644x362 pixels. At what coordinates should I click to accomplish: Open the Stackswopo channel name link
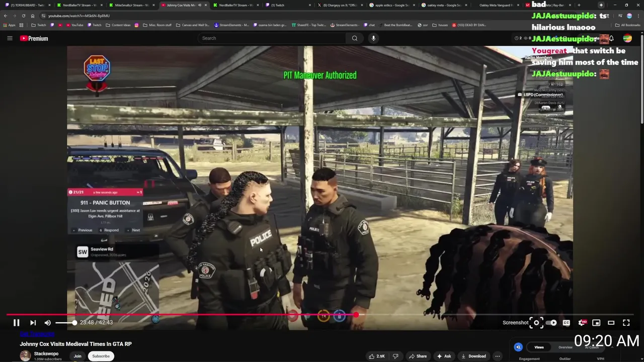pos(46,353)
